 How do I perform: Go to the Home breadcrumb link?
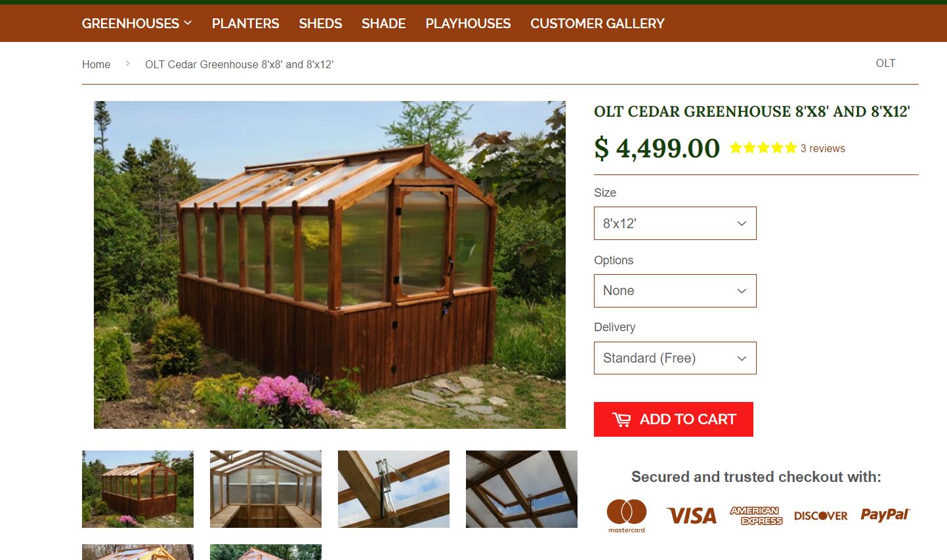point(96,64)
